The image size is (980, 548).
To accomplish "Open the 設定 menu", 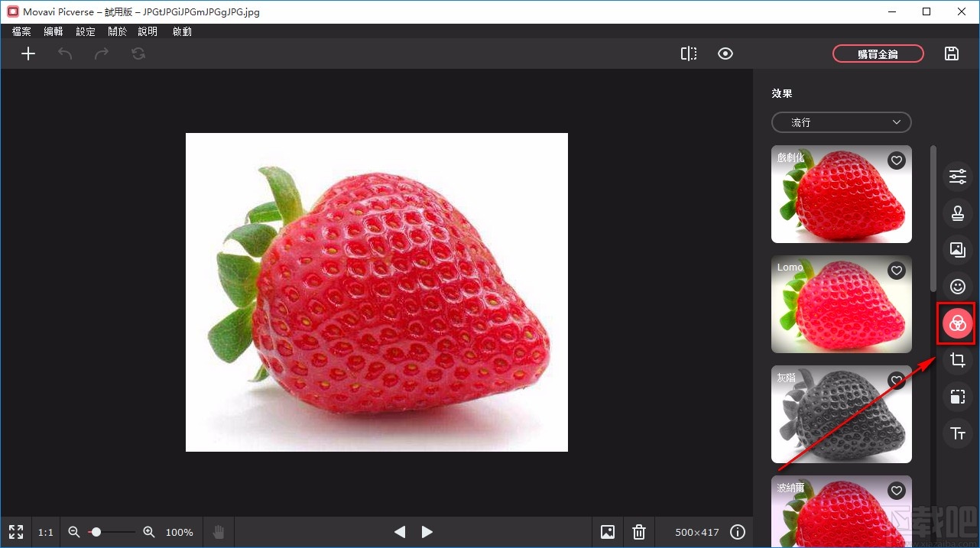I will pyautogui.click(x=86, y=31).
